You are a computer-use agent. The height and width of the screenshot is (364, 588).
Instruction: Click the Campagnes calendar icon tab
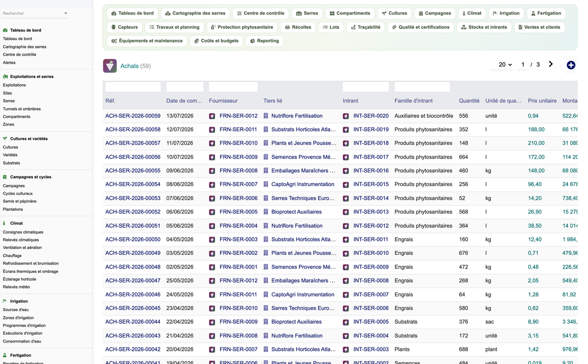point(420,13)
